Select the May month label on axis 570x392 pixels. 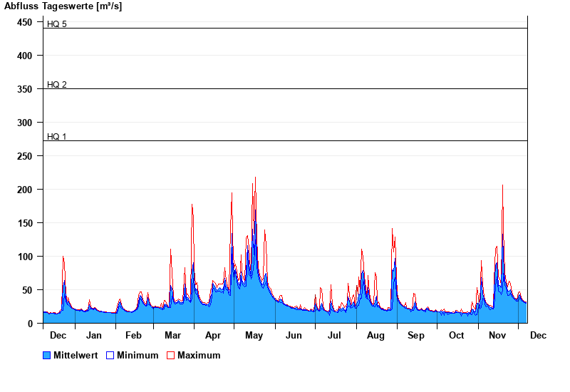[x=254, y=336]
